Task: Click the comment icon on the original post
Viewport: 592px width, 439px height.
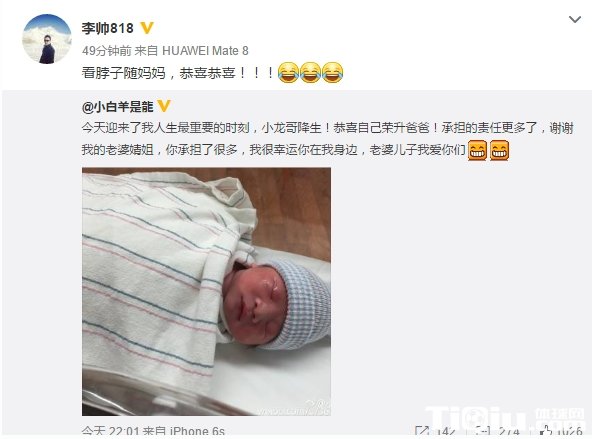Action: [x=483, y=431]
